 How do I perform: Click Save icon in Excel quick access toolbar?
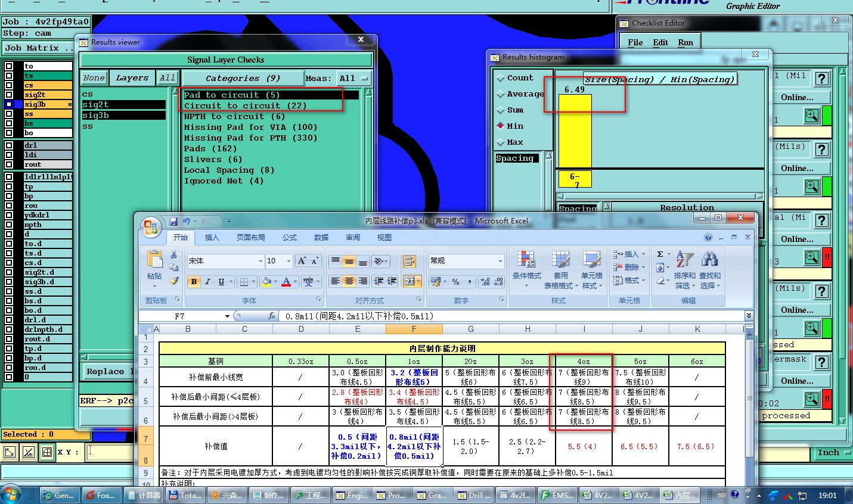coord(173,221)
